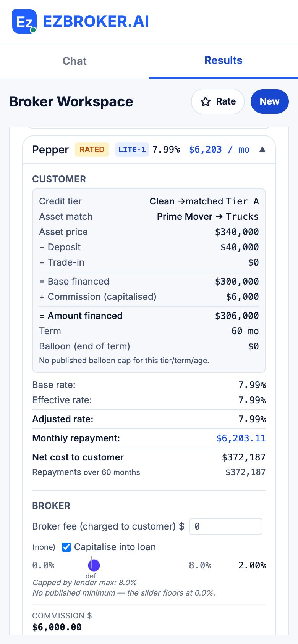Click the EZBROKER.AI brand title

coord(96,21)
